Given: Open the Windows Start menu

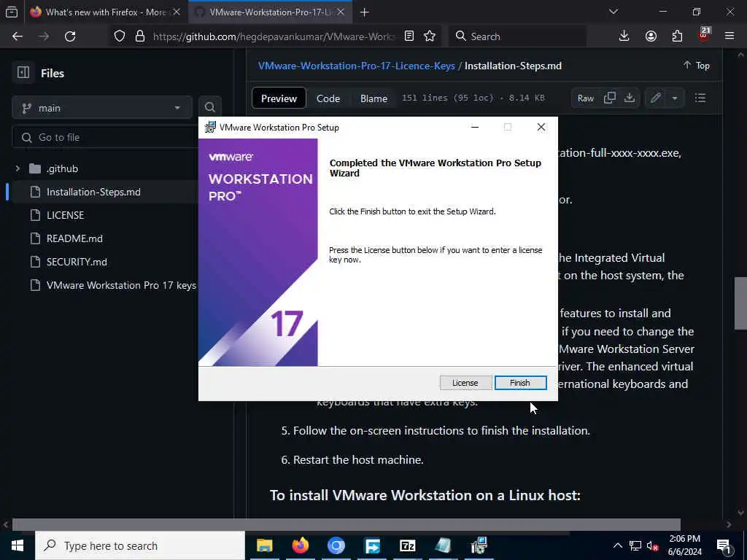Looking at the screenshot, I should [x=18, y=545].
